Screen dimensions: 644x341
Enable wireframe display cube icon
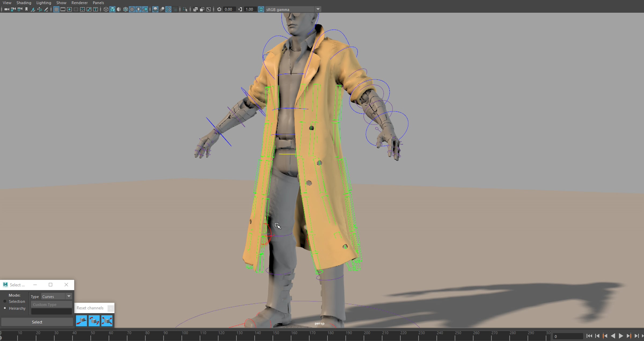click(x=106, y=9)
